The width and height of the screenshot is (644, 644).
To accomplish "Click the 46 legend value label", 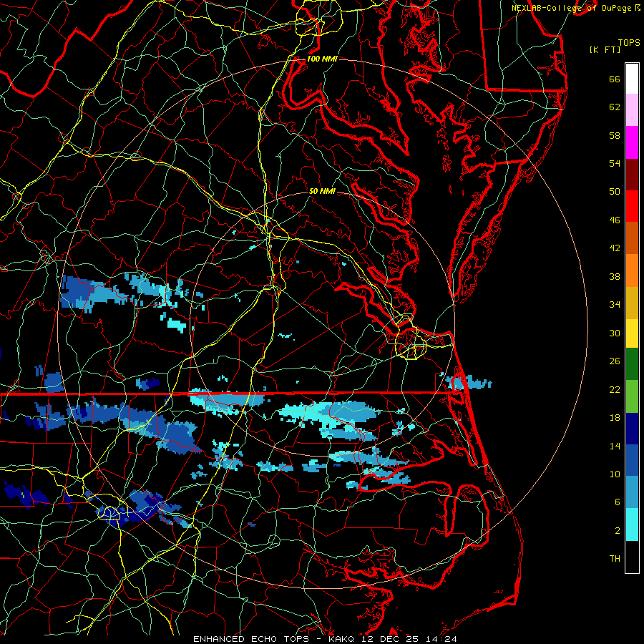I will coord(615,220).
